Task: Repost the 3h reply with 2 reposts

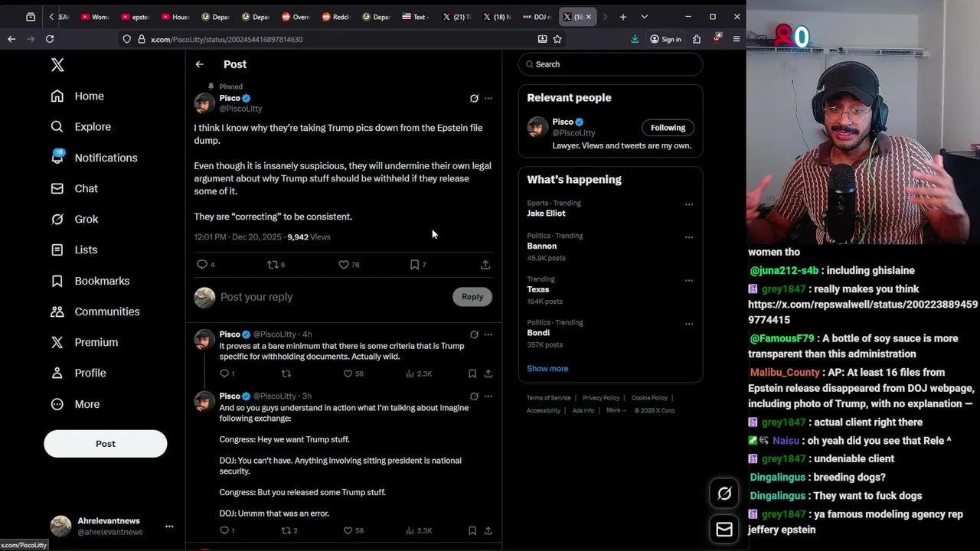Action: click(x=289, y=530)
